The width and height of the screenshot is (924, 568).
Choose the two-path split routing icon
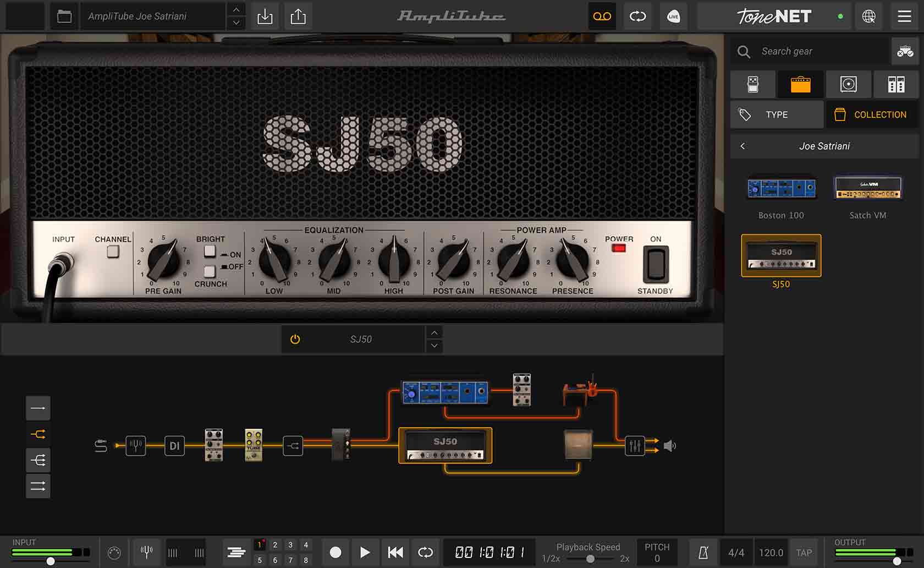[x=38, y=434]
